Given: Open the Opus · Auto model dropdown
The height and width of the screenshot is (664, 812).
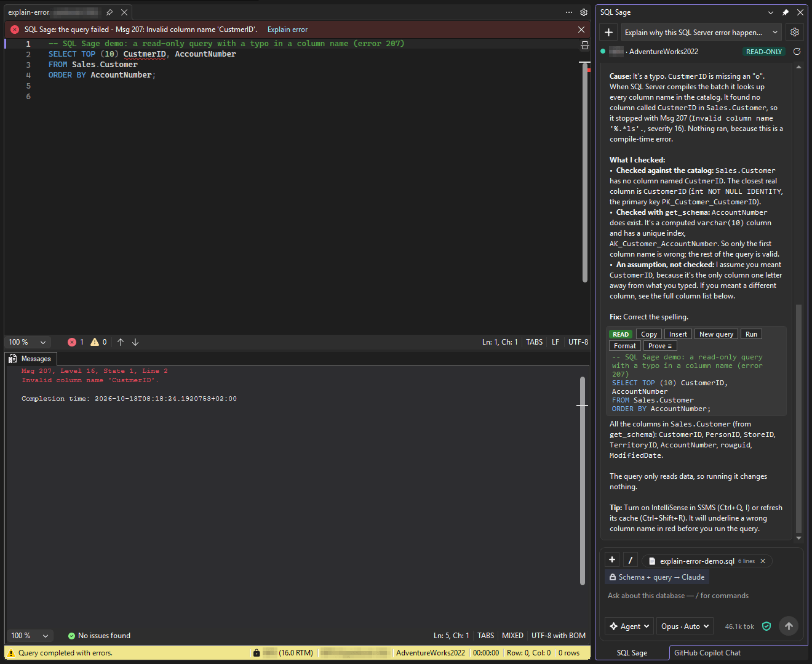Looking at the screenshot, I should click(685, 626).
